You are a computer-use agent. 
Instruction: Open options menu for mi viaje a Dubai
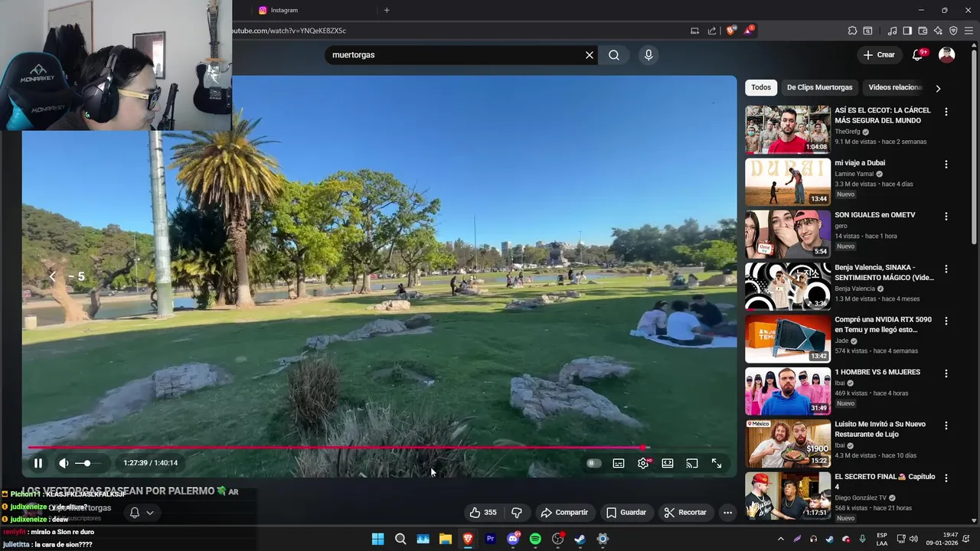[x=946, y=165]
